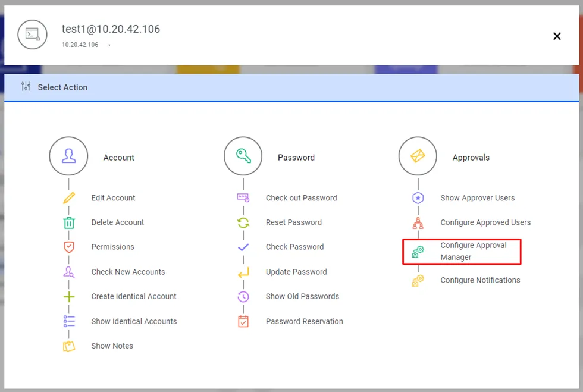Click the star hexagon icon for Show Approver Users
The width and height of the screenshot is (583, 392).
[x=418, y=198]
